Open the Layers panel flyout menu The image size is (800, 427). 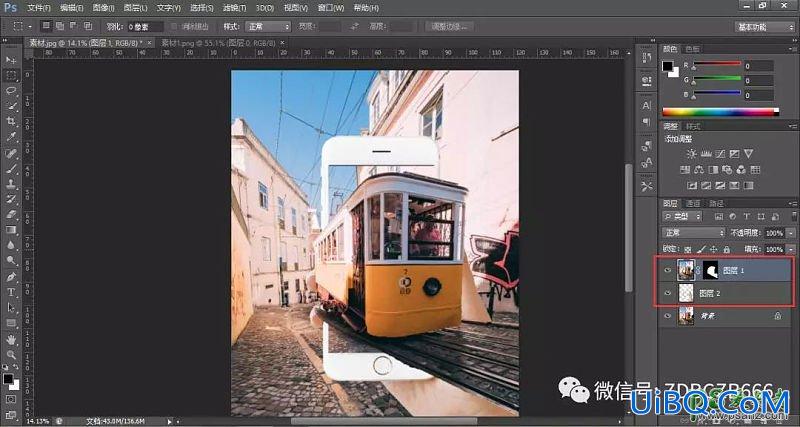793,203
